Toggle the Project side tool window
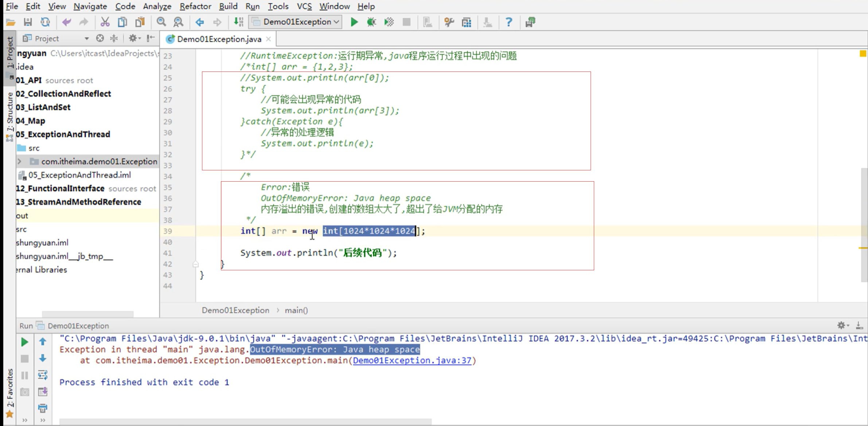The width and height of the screenshot is (868, 426). pos(9,53)
